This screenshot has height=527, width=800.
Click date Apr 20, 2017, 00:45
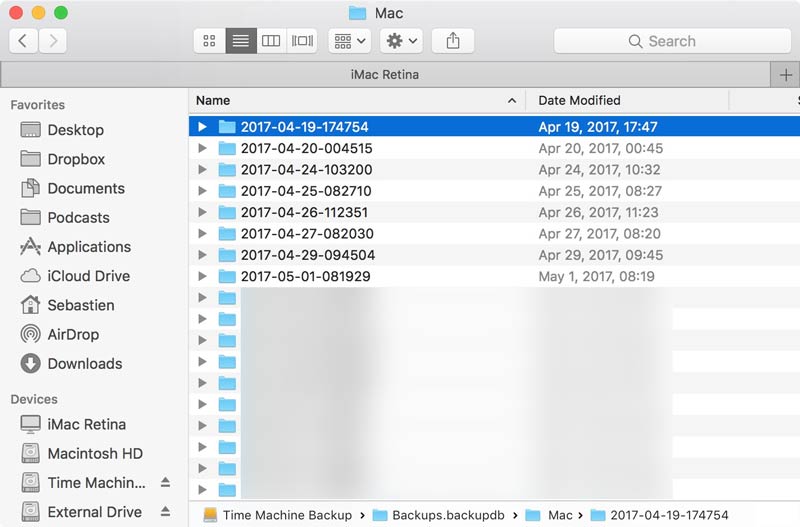coord(601,148)
